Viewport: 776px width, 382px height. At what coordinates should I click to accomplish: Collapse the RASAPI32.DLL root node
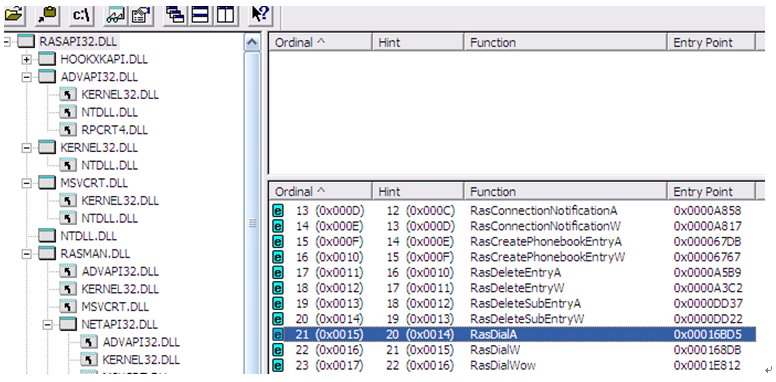coord(6,43)
